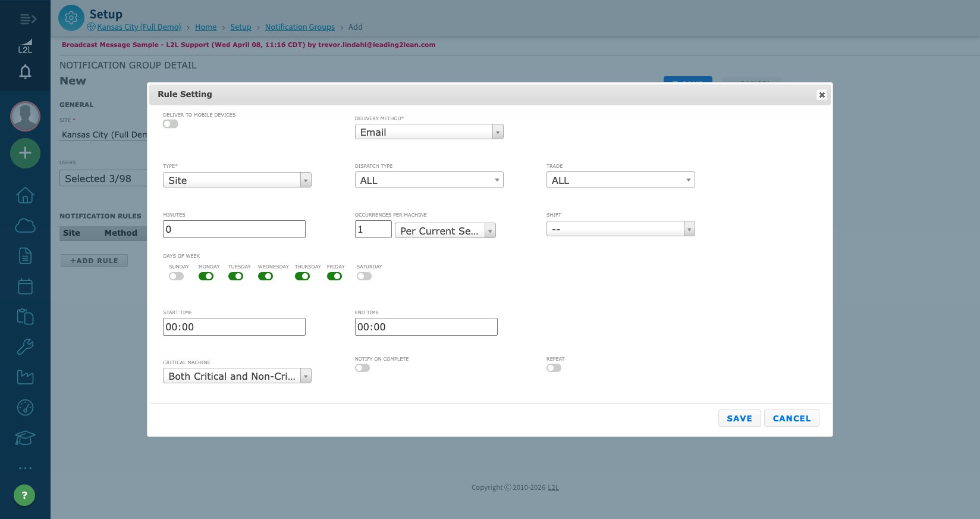Open the gauge dashboard icon
Viewport: 980px width, 519px height.
point(25,408)
